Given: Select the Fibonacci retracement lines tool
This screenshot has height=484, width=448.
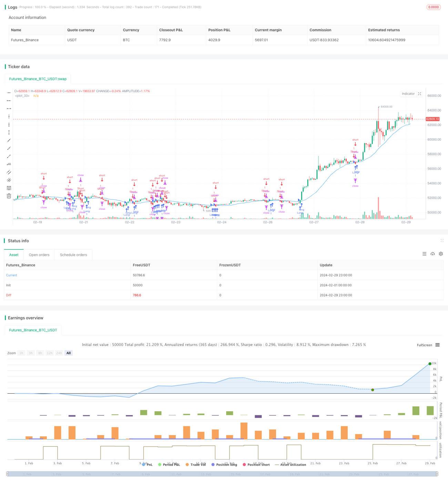Looking at the screenshot, I should [x=9, y=188].
